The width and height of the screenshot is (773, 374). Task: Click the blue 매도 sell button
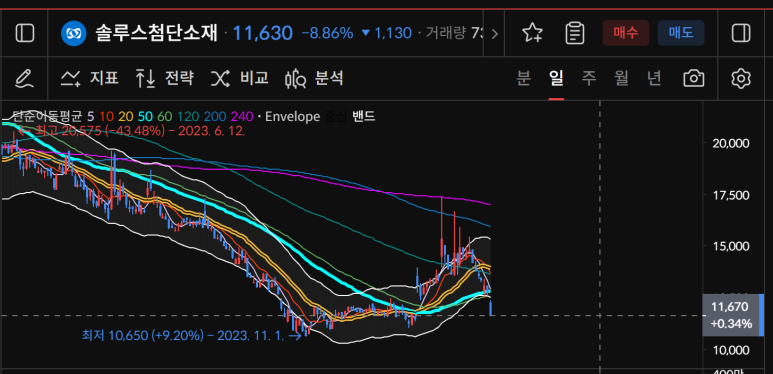pos(681,33)
